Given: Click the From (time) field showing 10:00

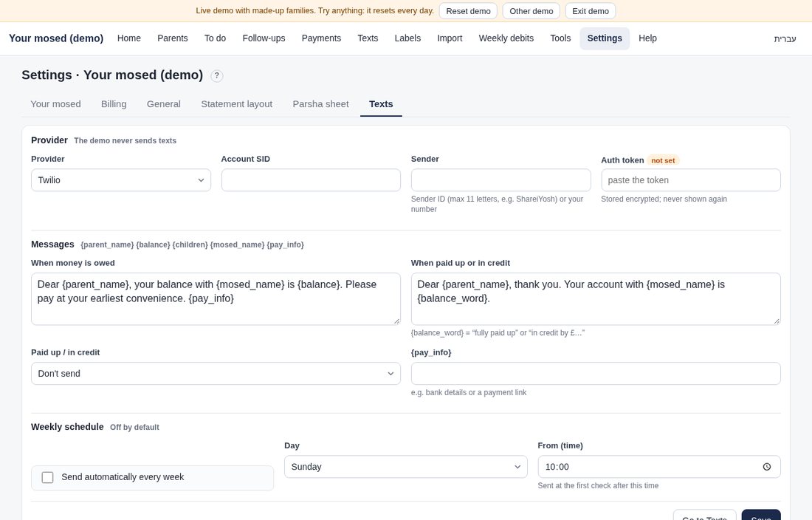Looking at the screenshot, I should [658, 467].
